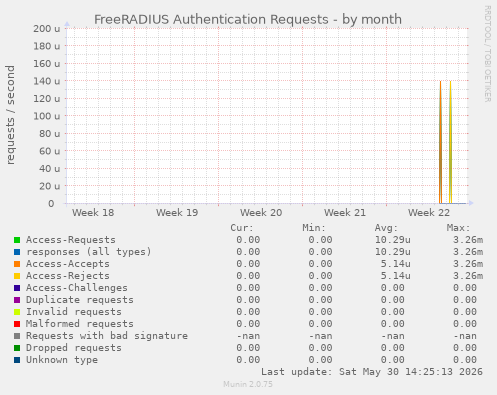497x395 pixels.
Task: Click the green Access-Requests legend swatch
Action: point(17,240)
